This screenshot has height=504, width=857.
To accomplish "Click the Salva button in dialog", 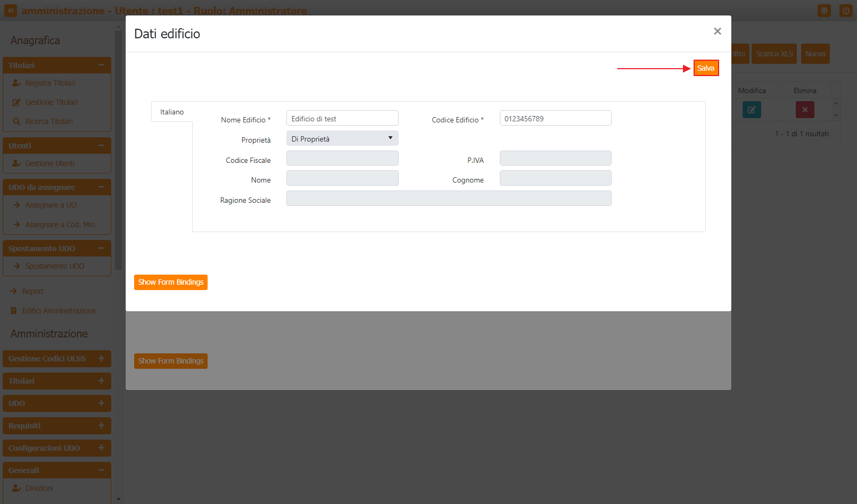I will click(x=706, y=68).
